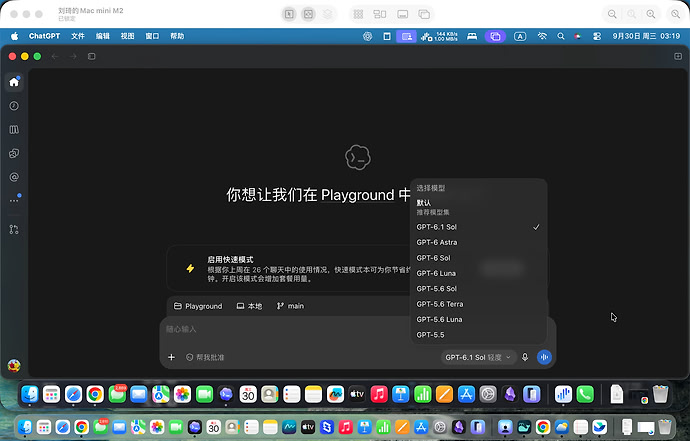This screenshot has width=690, height=441.
Task: Click the 启用快速模式 banner title
Action: (230, 260)
